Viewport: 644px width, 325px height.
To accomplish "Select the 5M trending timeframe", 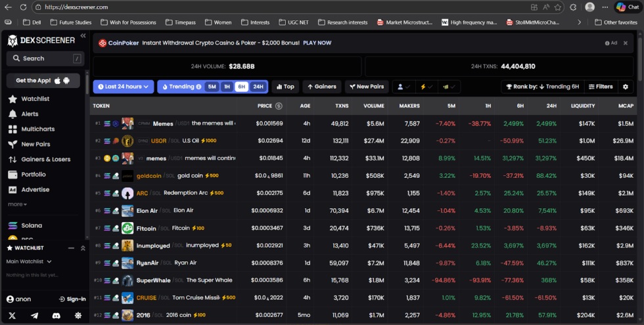I will [212, 87].
